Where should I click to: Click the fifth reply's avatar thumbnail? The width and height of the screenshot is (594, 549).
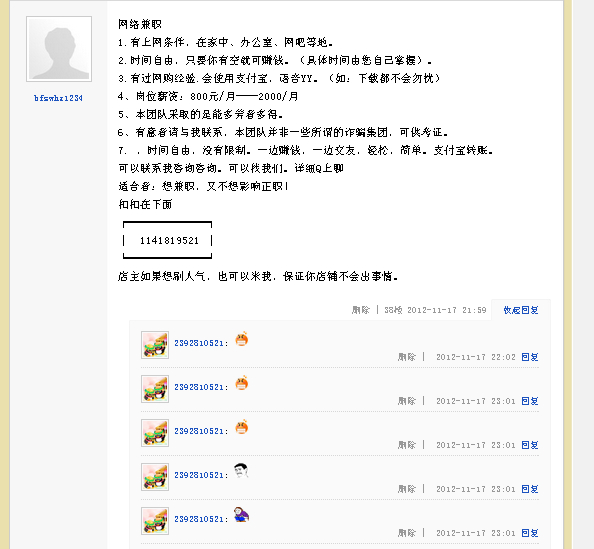(x=155, y=521)
